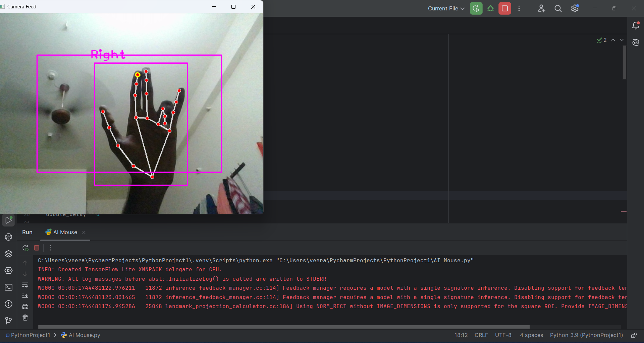Toggle read-only lock in status bar
644x343 pixels.
tap(634, 335)
